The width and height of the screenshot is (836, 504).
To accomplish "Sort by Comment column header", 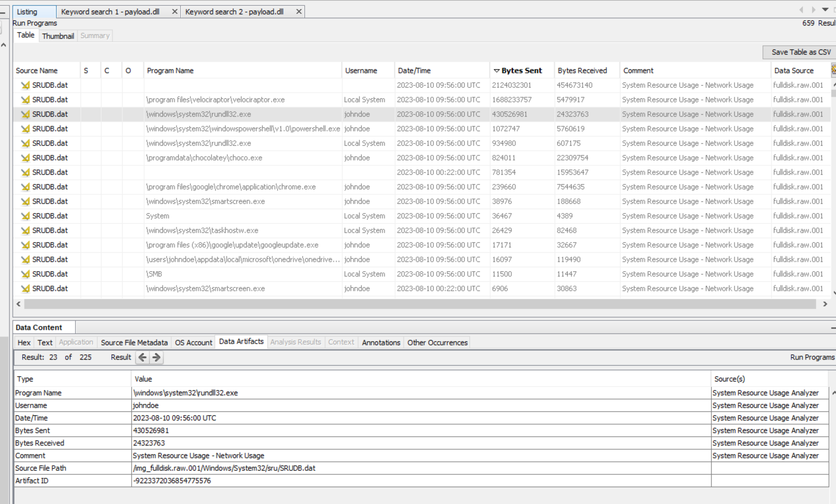I will point(695,71).
